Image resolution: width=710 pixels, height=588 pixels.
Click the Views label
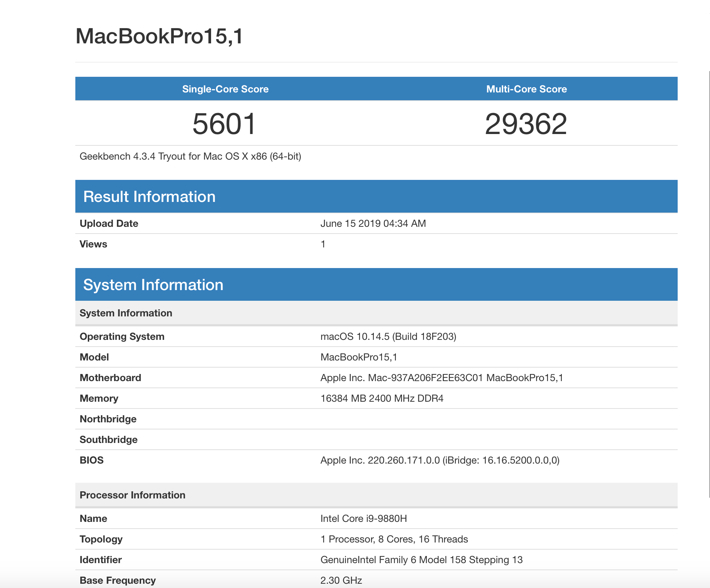(93, 244)
